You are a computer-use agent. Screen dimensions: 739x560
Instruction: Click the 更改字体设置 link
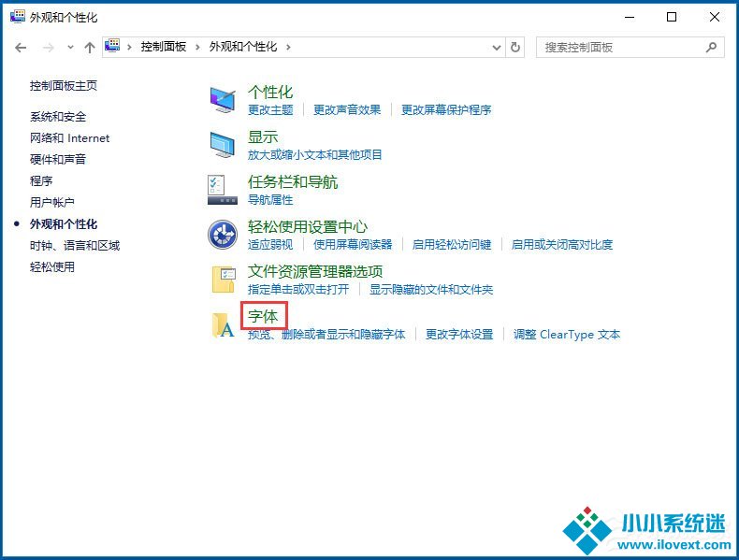pyautogui.click(x=459, y=335)
